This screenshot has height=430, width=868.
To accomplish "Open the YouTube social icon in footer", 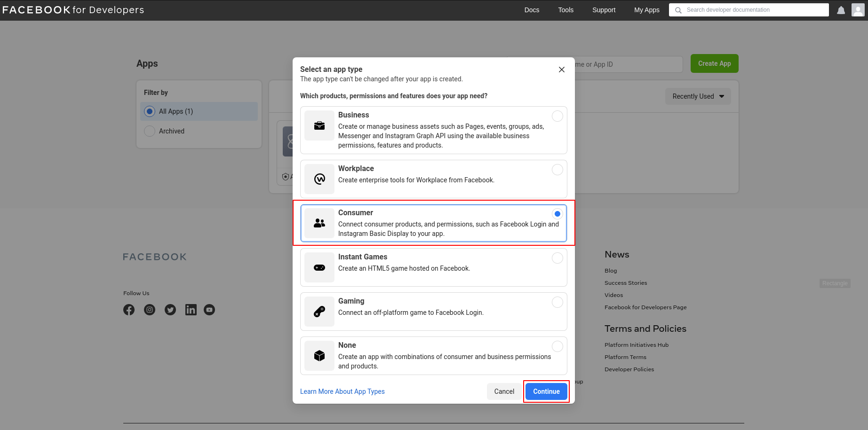I will point(209,310).
